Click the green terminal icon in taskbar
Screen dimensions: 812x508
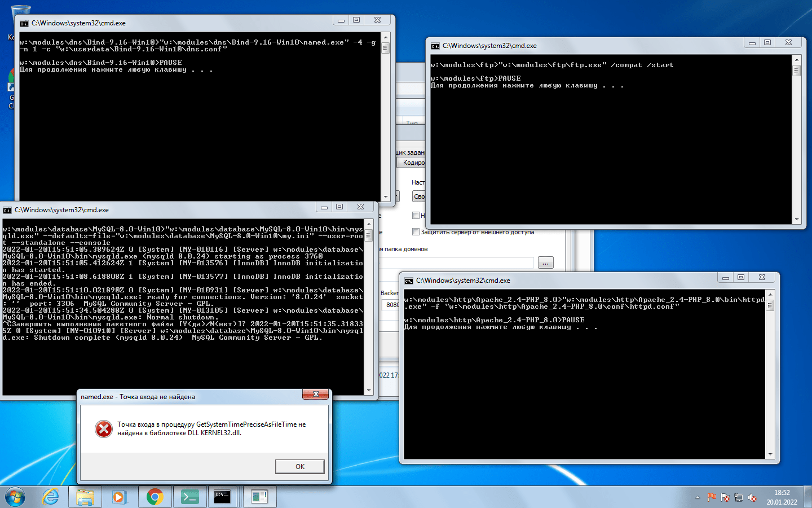pos(189,497)
